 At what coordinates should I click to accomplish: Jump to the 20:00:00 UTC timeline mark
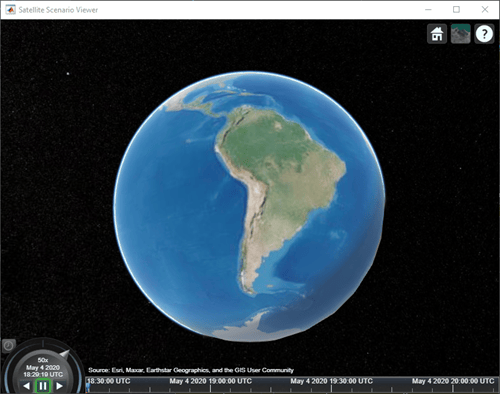[453, 381]
